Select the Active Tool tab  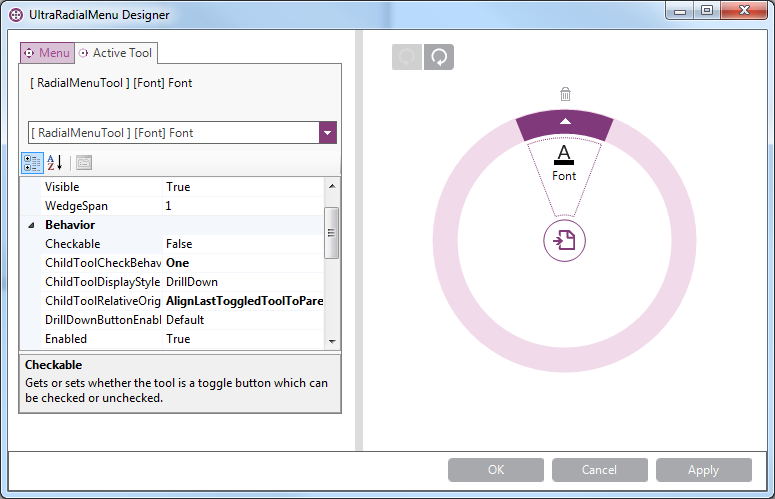pyautogui.click(x=115, y=52)
